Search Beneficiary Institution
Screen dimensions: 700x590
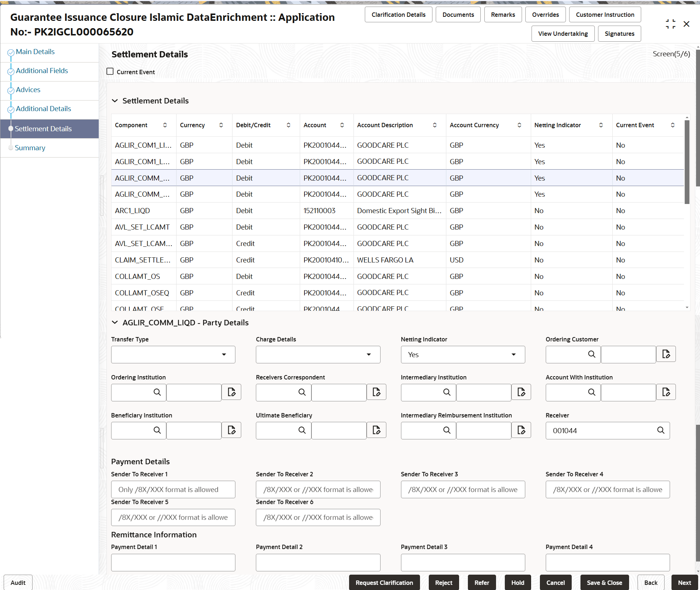coord(157,430)
